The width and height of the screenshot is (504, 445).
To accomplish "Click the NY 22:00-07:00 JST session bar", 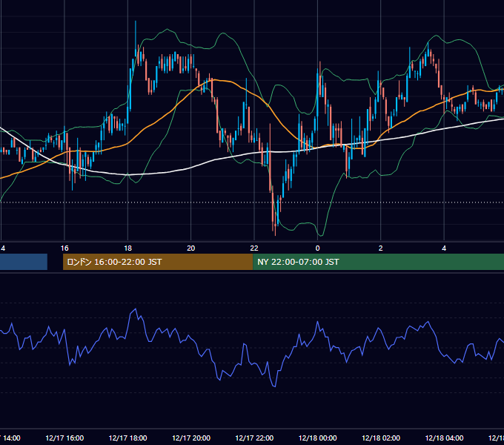I will point(378,262).
